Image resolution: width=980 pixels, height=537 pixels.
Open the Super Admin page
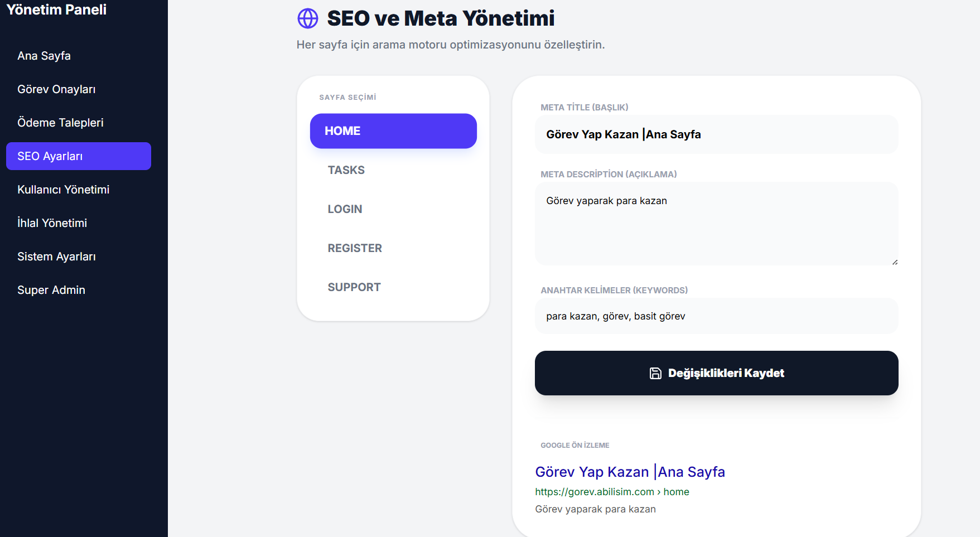coord(51,290)
